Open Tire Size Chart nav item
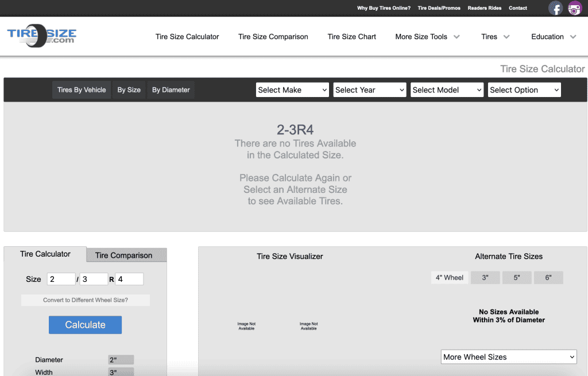 [x=352, y=37]
